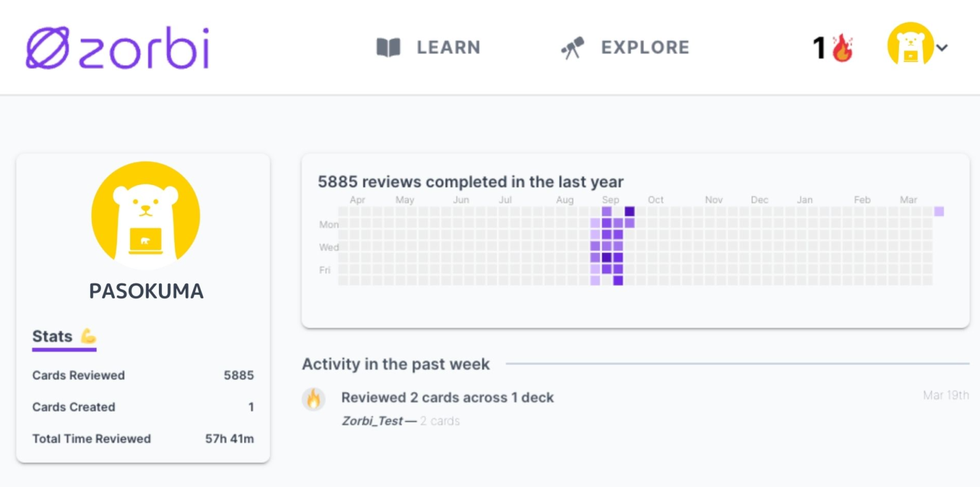Screen dimensions: 980x487
Task: Open the Learn menu item
Action: pyautogui.click(x=448, y=48)
